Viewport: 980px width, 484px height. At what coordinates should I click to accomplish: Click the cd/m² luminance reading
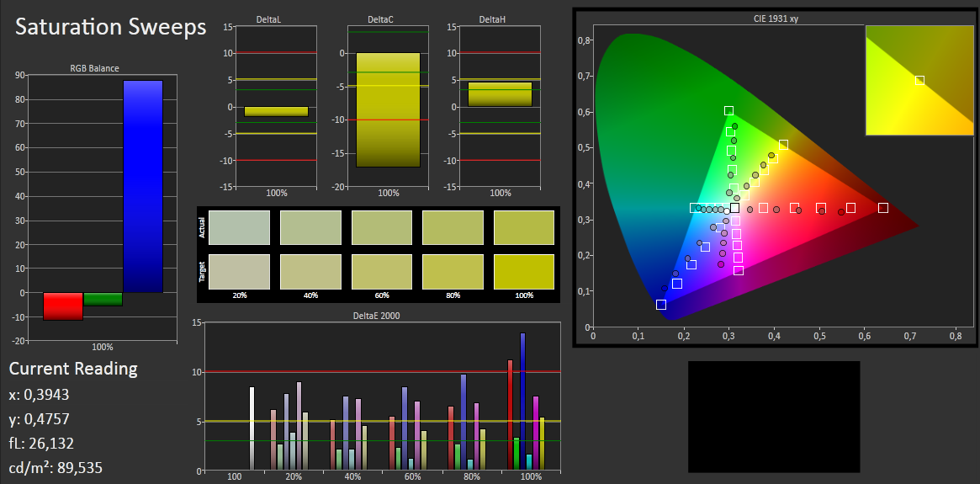[x=56, y=467]
